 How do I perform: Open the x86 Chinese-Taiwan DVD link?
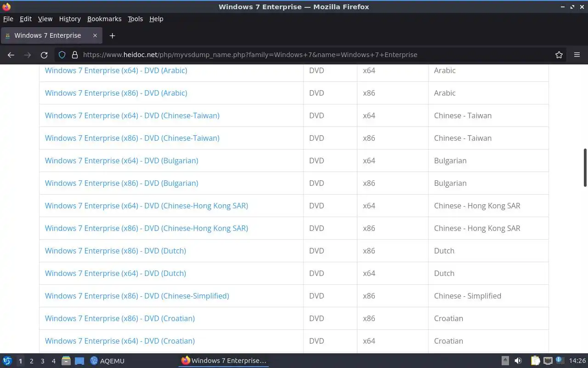coord(132,138)
